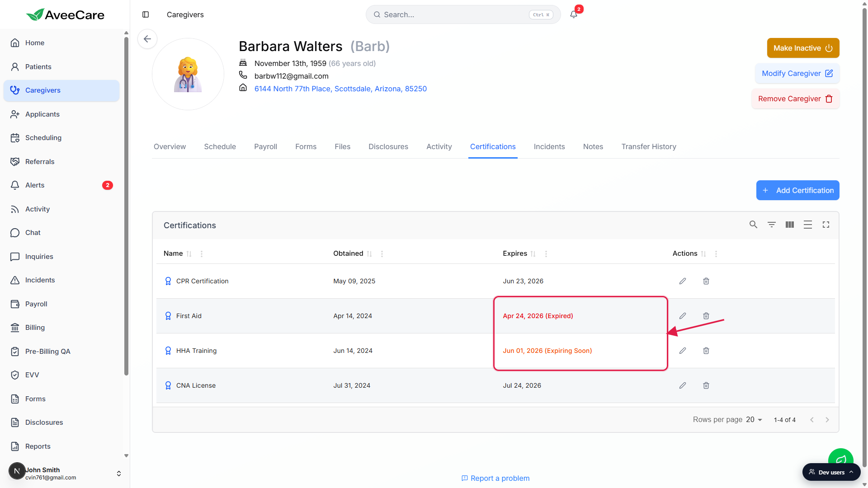The height and width of the screenshot is (488, 868).
Task: Toggle fullscreen for Certifications table
Action: pos(826,225)
